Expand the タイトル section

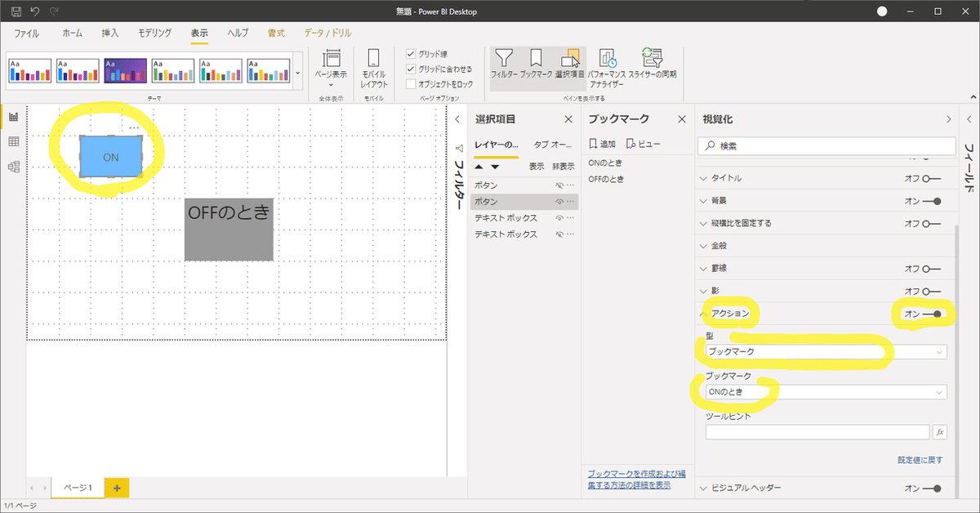click(x=704, y=178)
